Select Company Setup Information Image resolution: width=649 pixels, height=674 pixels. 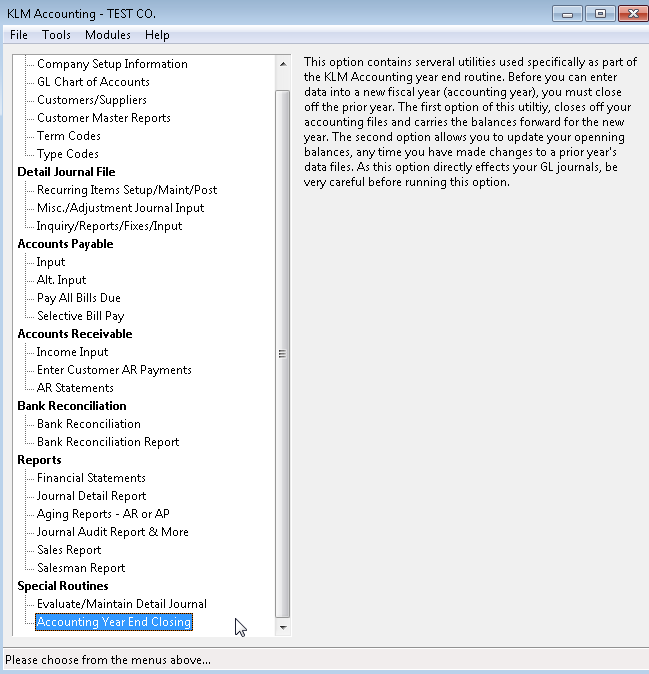[112, 64]
